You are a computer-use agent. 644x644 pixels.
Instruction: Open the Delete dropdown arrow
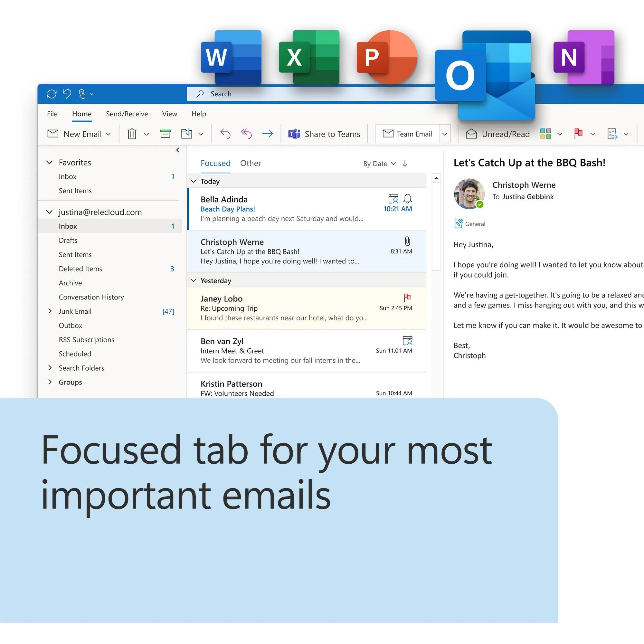146,134
